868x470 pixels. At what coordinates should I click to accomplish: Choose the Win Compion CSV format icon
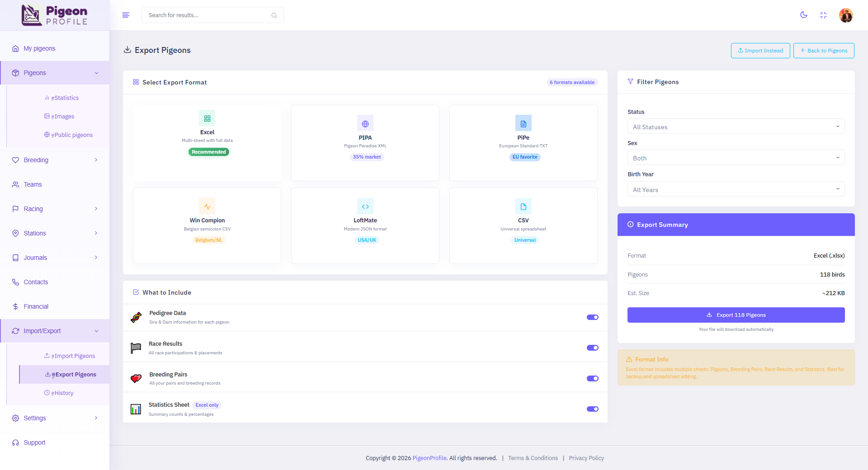[x=207, y=206]
